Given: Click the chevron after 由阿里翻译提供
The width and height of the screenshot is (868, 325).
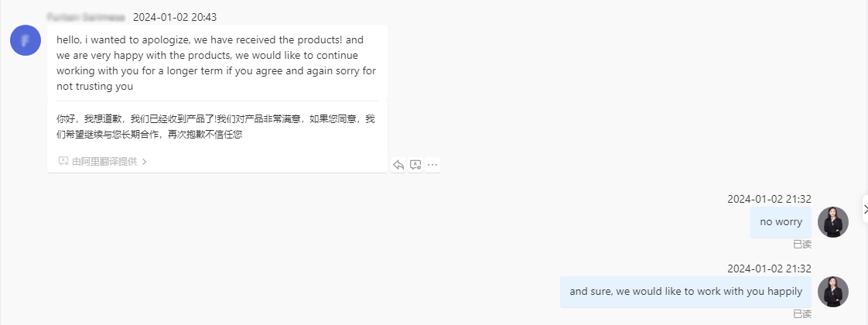Looking at the screenshot, I should tap(144, 162).
